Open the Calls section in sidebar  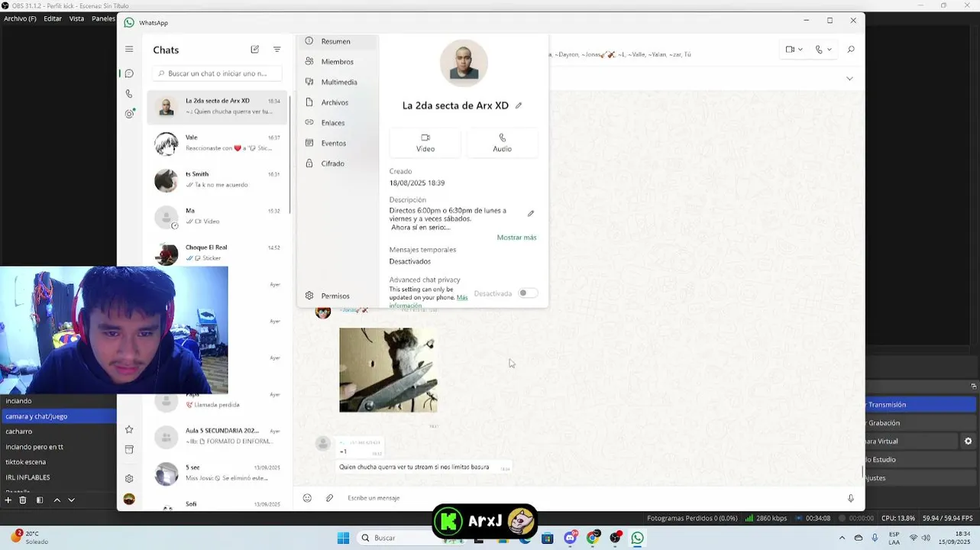click(x=129, y=94)
